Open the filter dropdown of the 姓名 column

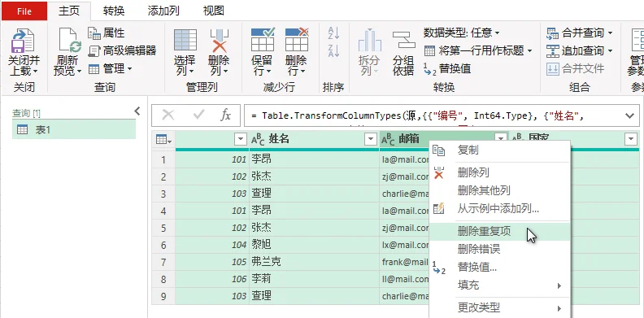pos(371,140)
